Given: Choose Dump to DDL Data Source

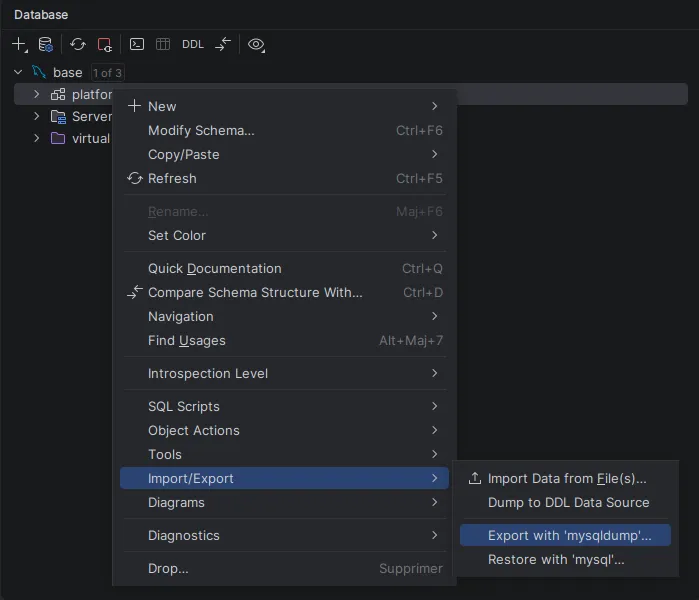Looking at the screenshot, I should pos(565,502).
